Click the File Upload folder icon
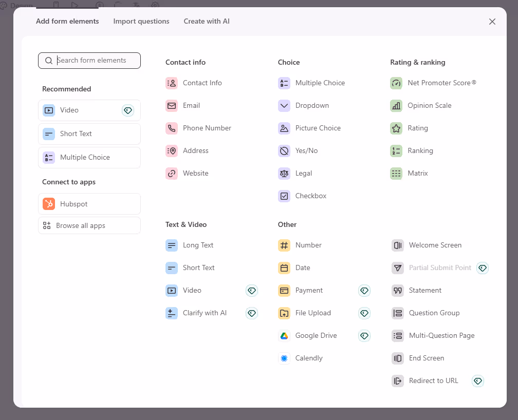This screenshot has height=420, width=518. [284, 313]
